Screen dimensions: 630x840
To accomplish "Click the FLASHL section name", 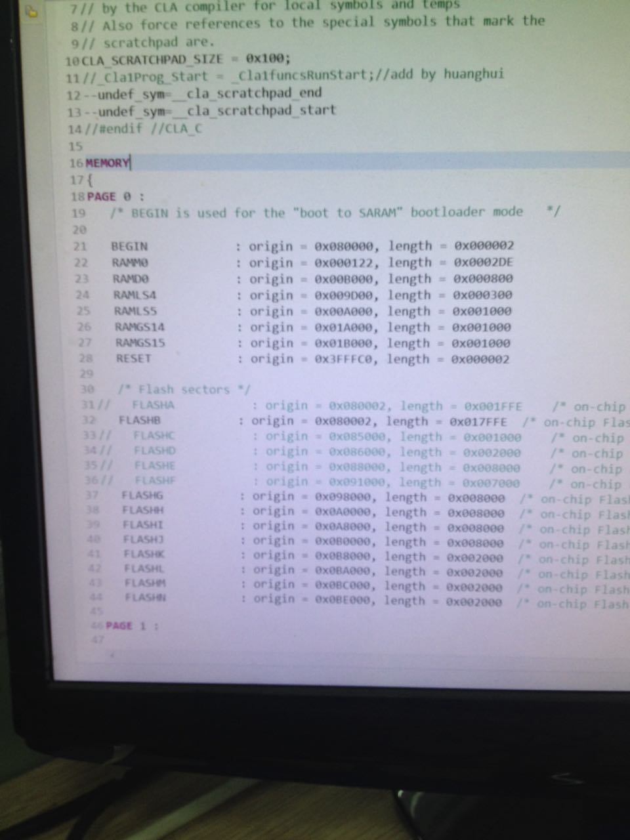I will click(x=144, y=568).
